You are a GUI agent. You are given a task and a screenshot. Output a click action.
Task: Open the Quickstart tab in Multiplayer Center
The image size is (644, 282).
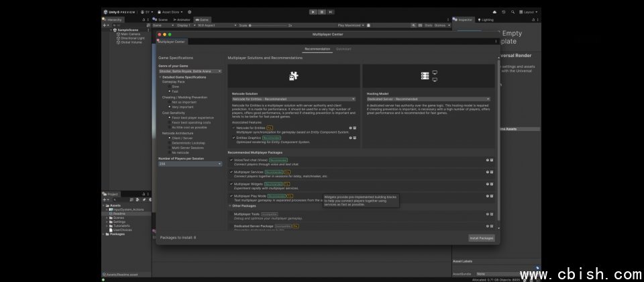pyautogui.click(x=343, y=49)
